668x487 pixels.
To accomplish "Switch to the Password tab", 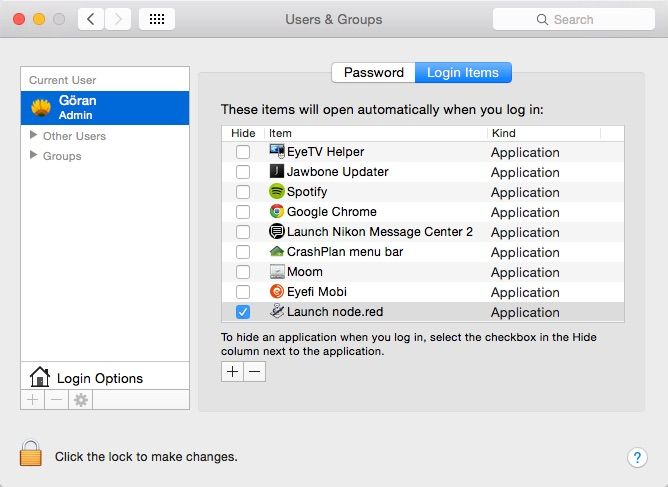I will click(374, 72).
